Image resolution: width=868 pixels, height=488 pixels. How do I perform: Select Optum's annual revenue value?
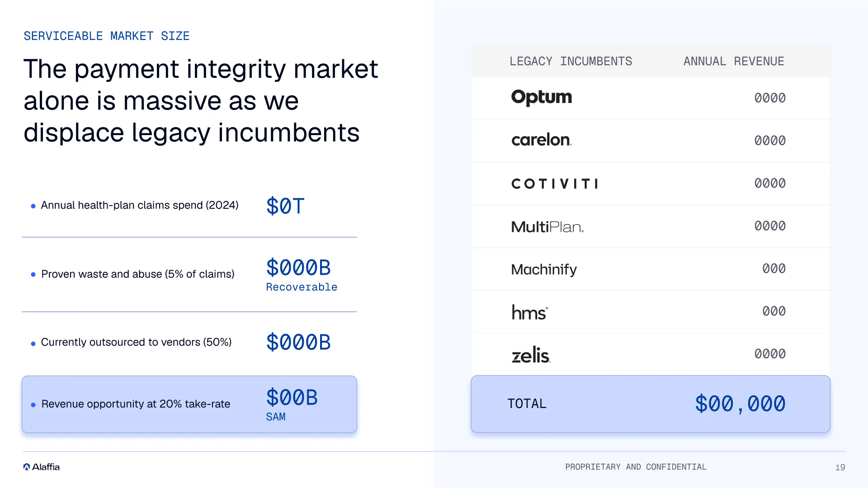click(770, 98)
